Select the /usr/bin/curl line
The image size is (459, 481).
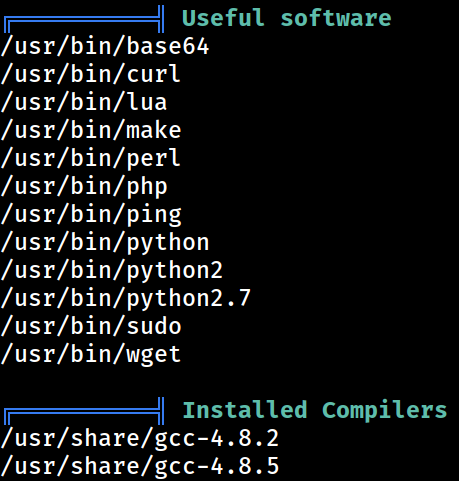(91, 74)
